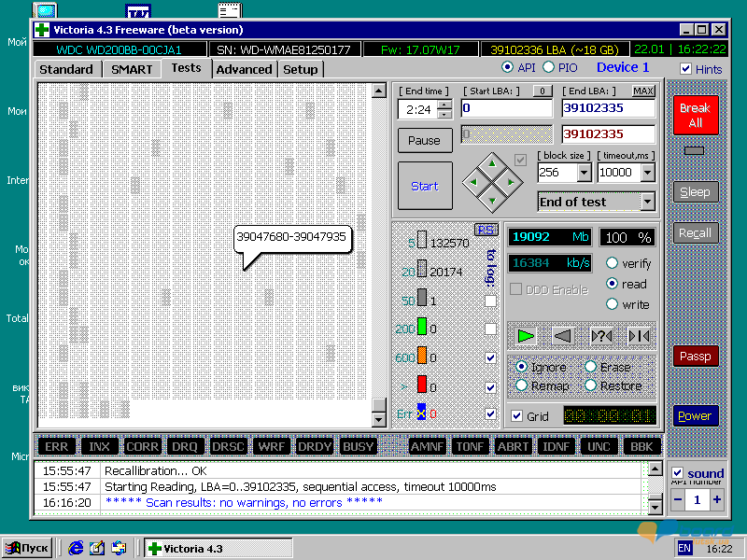Select the Remap option
Viewport: 747px width, 560px height.
pos(522,385)
